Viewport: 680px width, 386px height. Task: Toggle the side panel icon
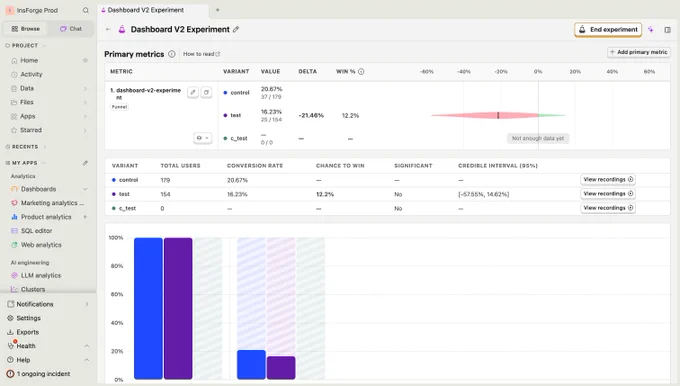(x=667, y=29)
